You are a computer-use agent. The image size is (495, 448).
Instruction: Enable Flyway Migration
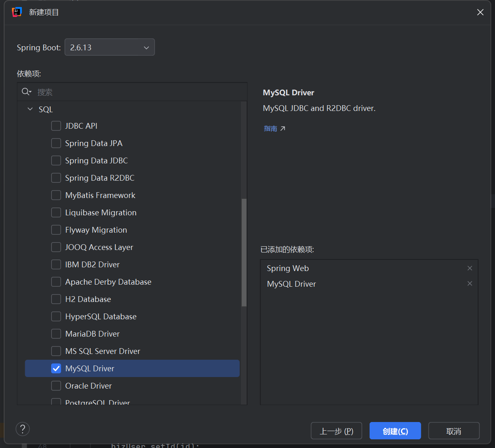click(56, 230)
